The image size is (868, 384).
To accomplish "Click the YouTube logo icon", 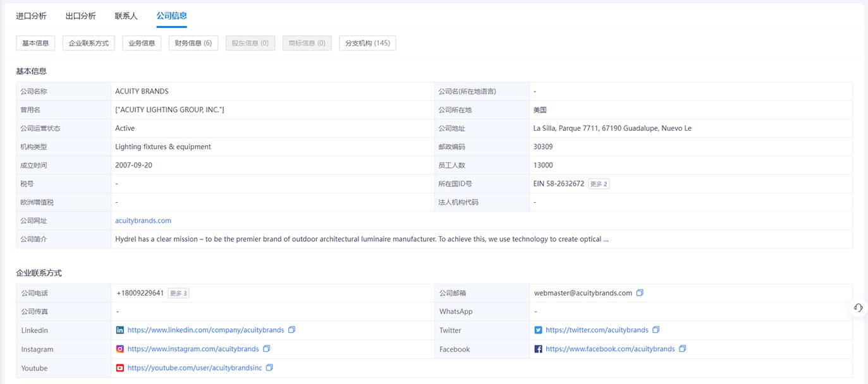I will (x=120, y=368).
